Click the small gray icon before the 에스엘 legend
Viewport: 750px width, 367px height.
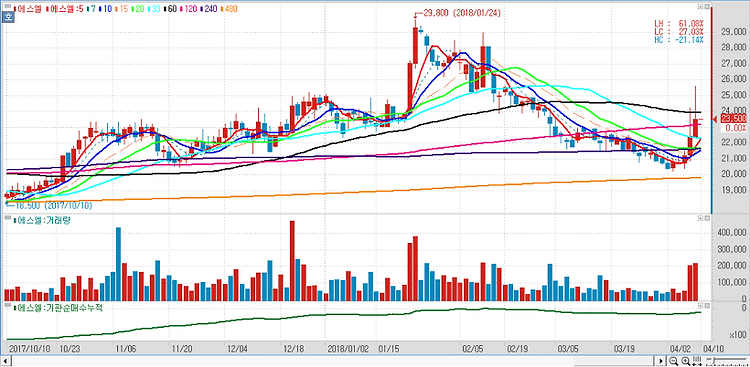(8, 6)
